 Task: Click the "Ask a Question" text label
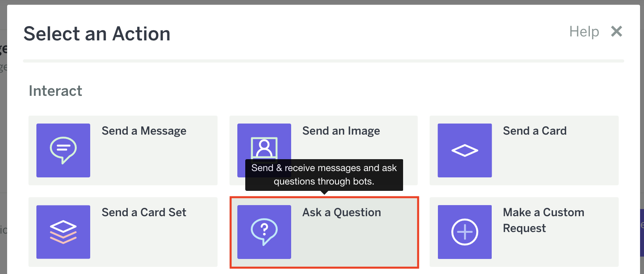tap(341, 213)
